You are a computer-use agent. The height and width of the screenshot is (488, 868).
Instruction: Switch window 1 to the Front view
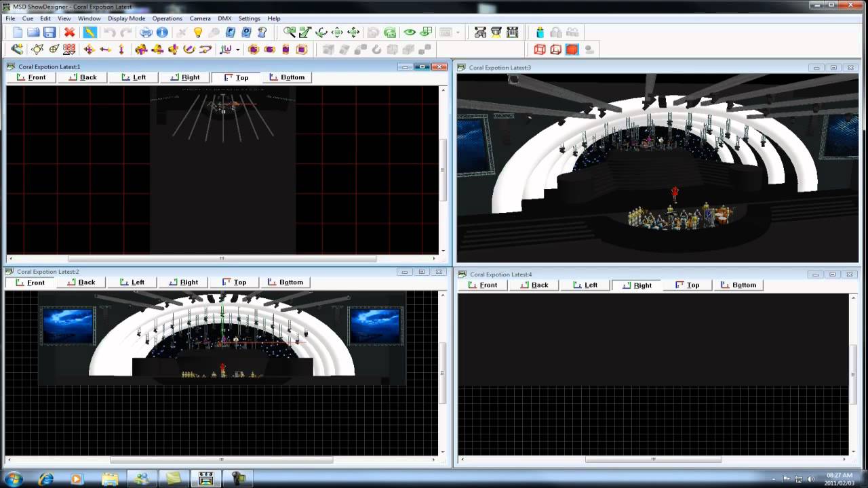point(31,77)
